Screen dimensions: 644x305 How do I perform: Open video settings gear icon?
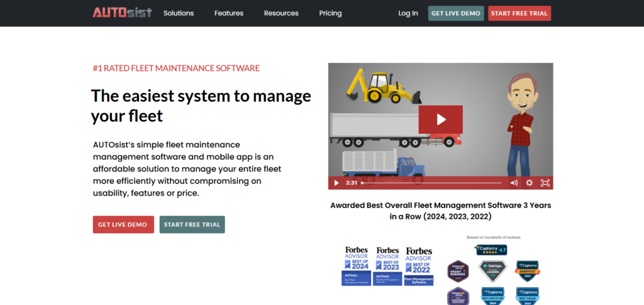[529, 183]
